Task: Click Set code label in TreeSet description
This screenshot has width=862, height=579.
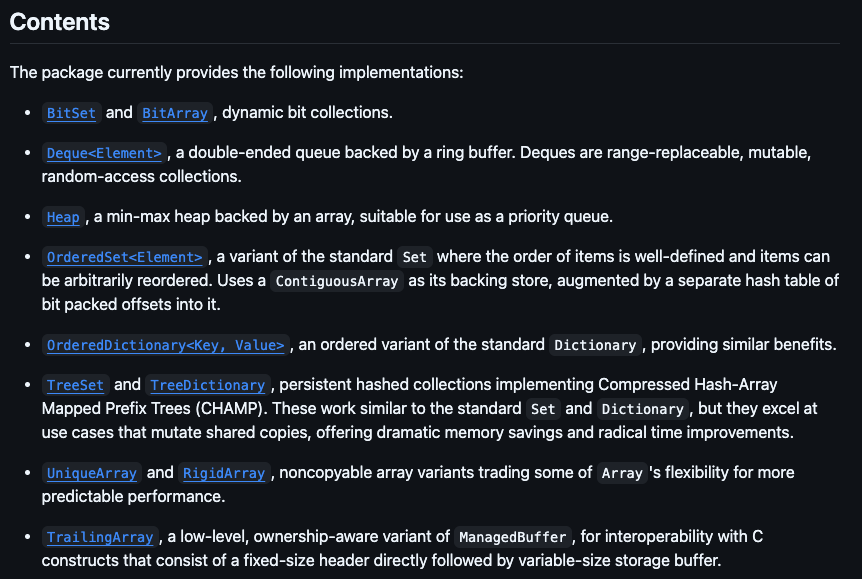Action: (543, 409)
